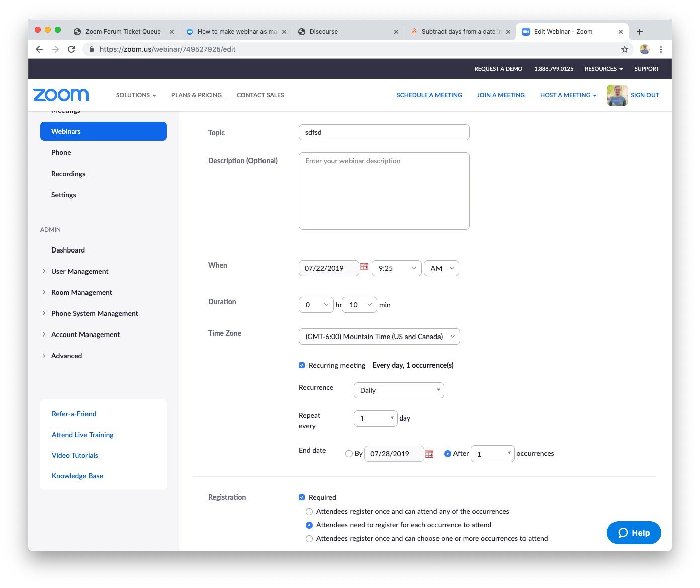The width and height of the screenshot is (700, 588).
Task: Open Recordings in sidebar
Action: [68, 174]
